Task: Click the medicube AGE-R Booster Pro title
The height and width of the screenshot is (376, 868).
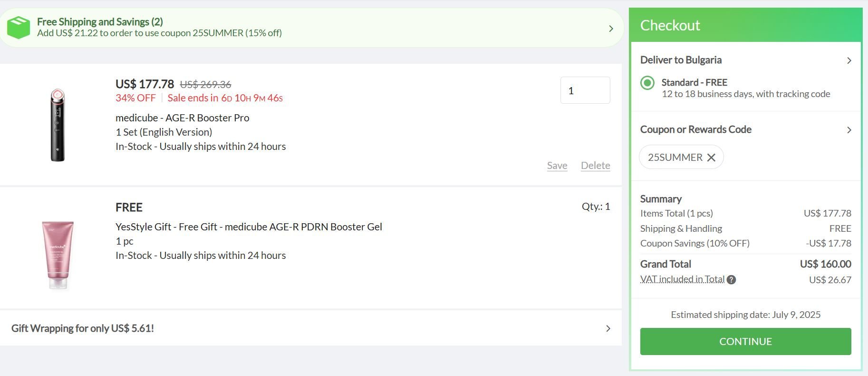Action: coord(182,118)
